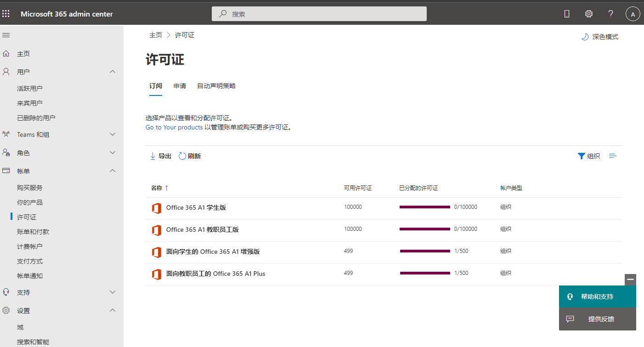Click usage bar for A1 学生版
Viewport: 644px width, 347px height.
pyautogui.click(x=425, y=207)
